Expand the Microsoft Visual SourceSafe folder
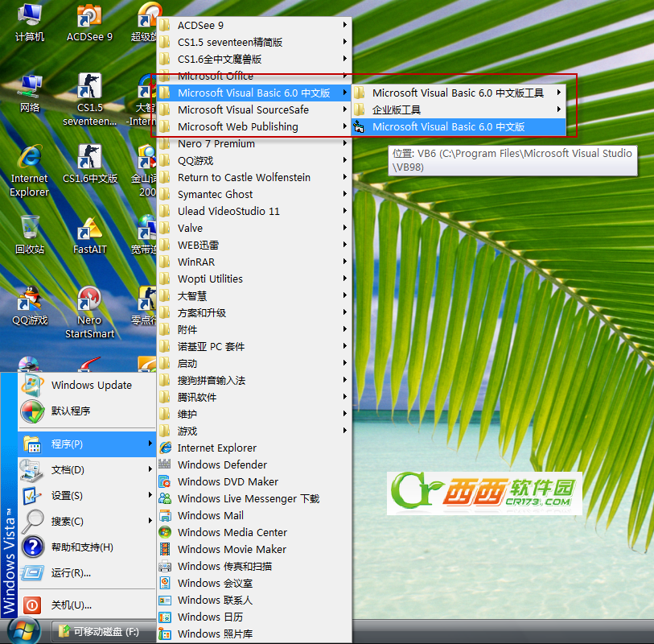 coord(254,109)
